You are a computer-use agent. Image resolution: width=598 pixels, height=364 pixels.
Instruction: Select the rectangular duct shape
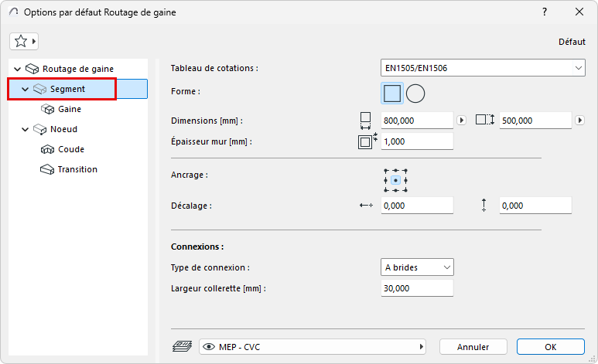click(x=392, y=94)
